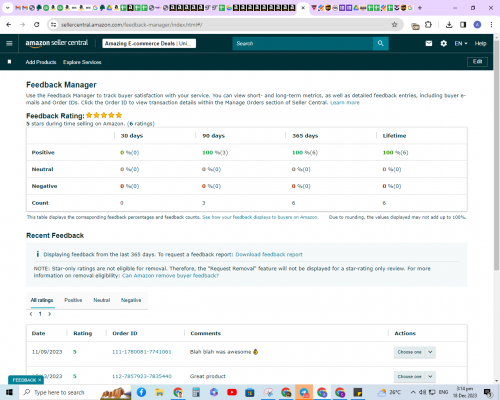Open Calculator from the taskbar
This screenshot has width=500, height=400.
click(196, 392)
